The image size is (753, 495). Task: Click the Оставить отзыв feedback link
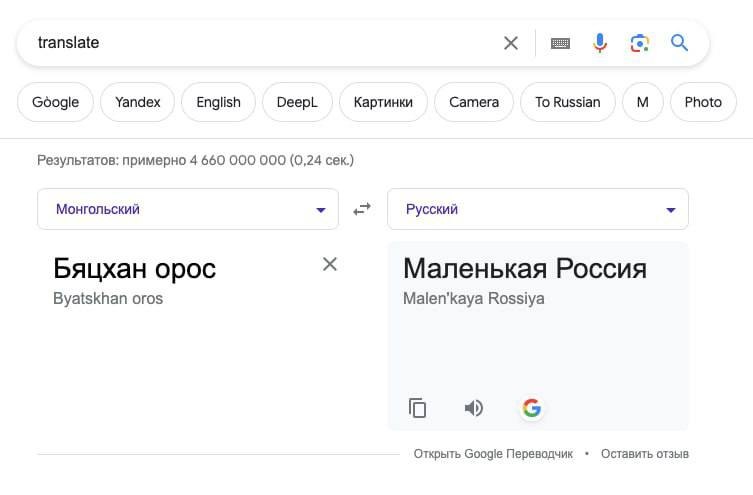point(644,454)
